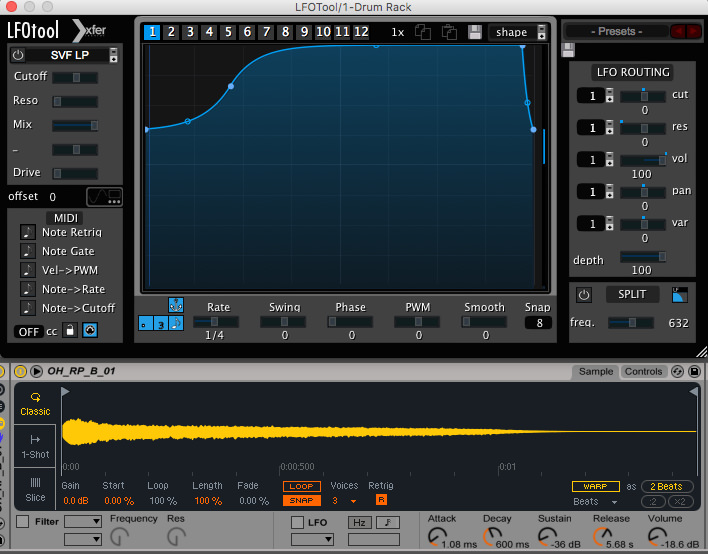Click the split band mode icon
The height and width of the screenshot is (554, 708).
click(x=680, y=295)
